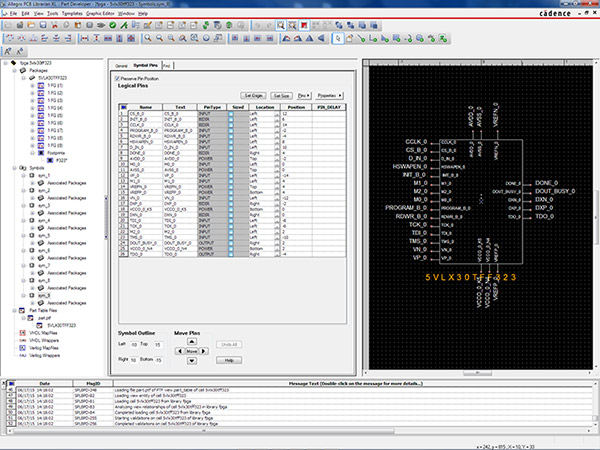The width and height of the screenshot is (600, 450).
Task: Select the Symbol Pins tab
Action: [x=145, y=65]
